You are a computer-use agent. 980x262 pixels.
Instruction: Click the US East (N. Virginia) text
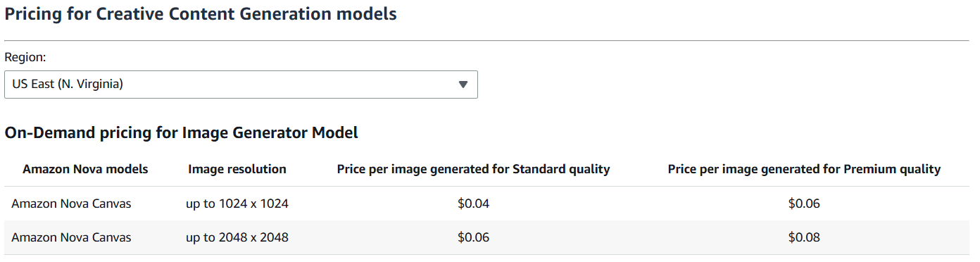(x=68, y=84)
